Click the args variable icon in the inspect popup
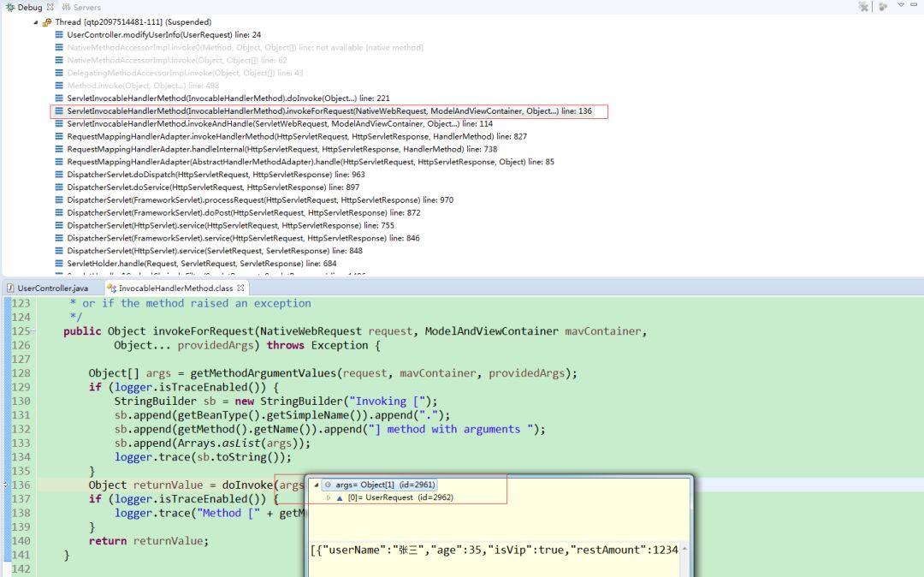 pos(329,485)
